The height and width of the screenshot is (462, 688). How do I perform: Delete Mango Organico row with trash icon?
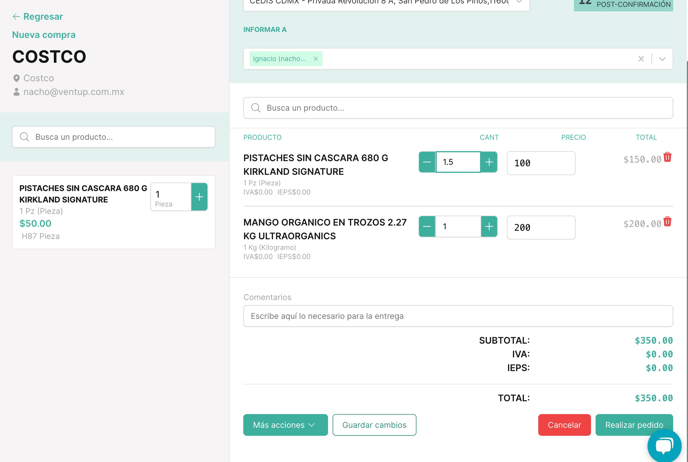[x=667, y=222]
